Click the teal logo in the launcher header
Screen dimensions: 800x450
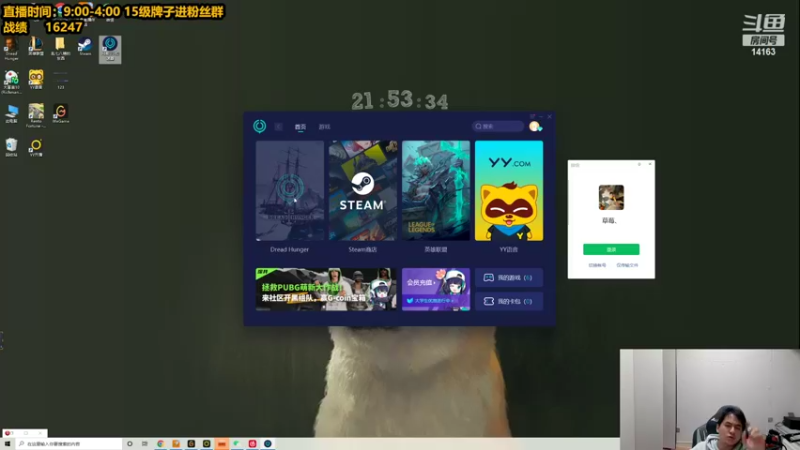click(x=260, y=126)
